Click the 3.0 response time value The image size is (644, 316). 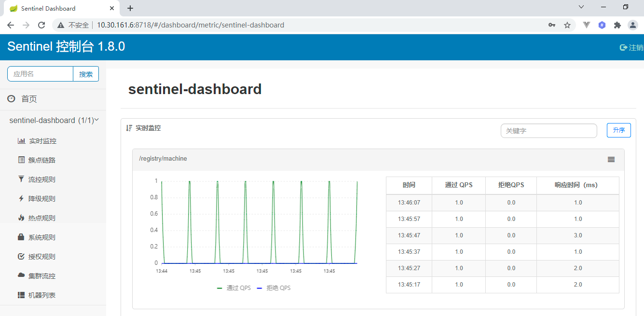[x=578, y=235]
